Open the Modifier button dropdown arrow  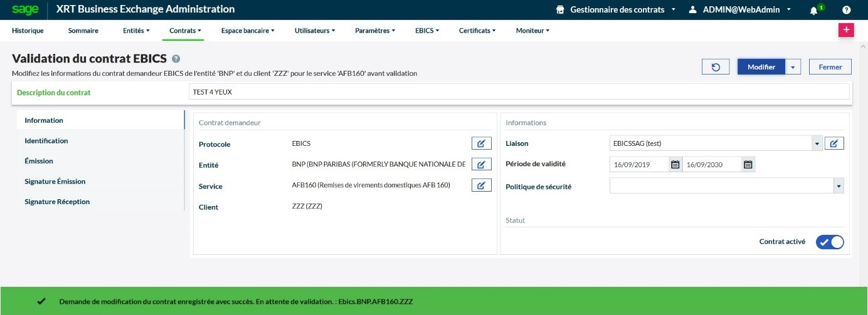793,67
